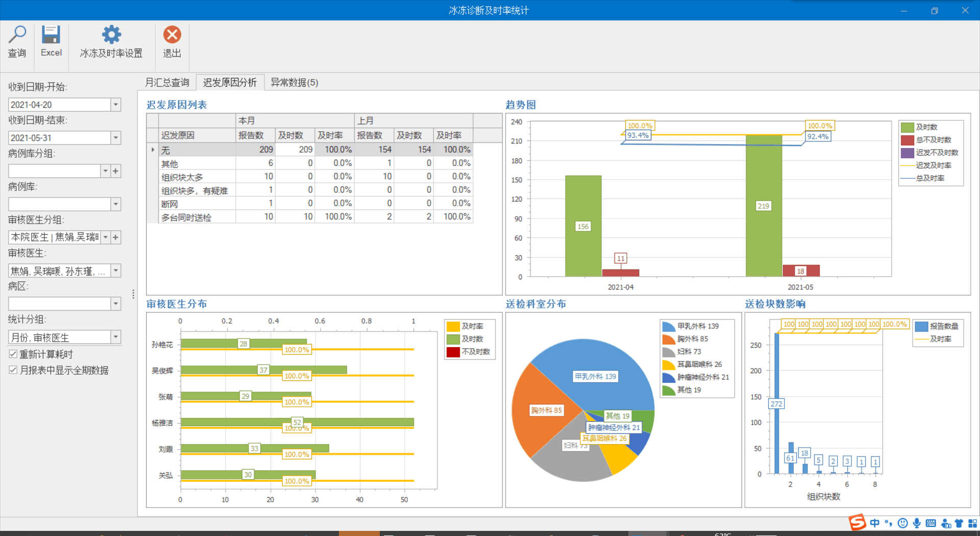980x536 pixels.
Task: Open 冰冻及时率设置 gear settings
Action: 111,35
